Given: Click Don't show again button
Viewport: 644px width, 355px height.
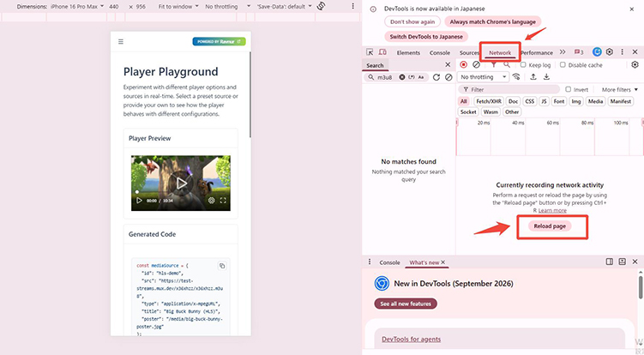Looking at the screenshot, I should pyautogui.click(x=412, y=21).
